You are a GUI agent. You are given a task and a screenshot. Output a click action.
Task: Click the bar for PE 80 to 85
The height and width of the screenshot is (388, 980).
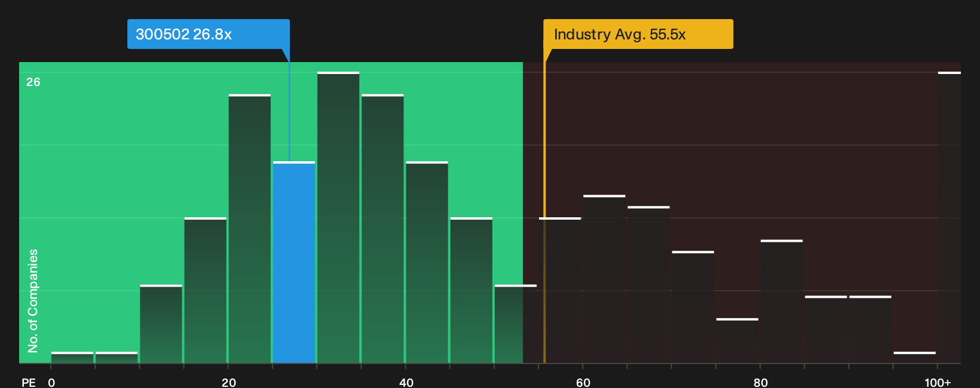pos(782,301)
